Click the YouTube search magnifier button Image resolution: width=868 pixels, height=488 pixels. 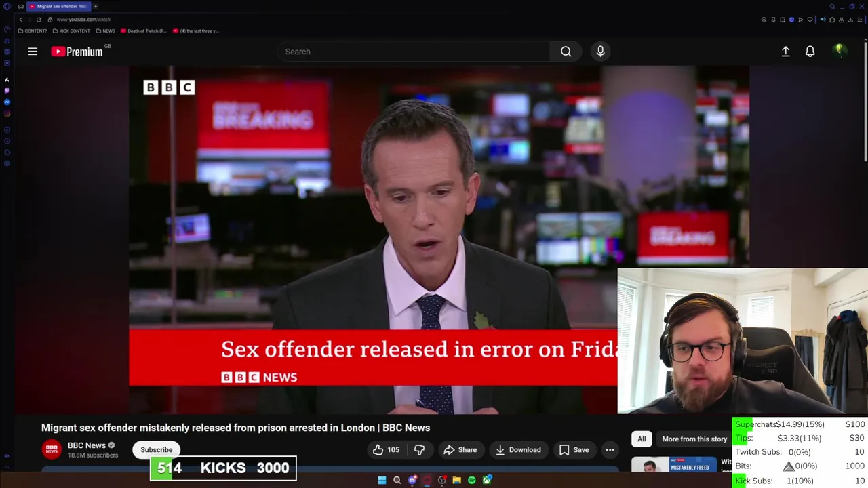click(566, 52)
